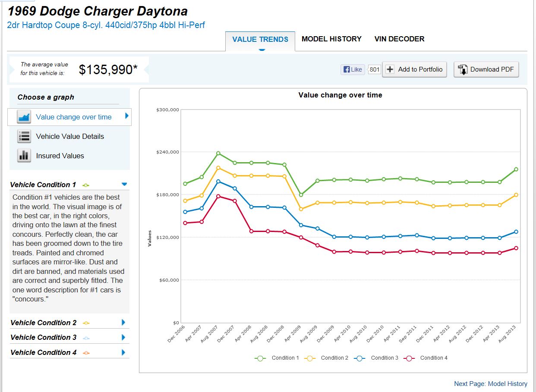Switch to the Model History tab
Screen dimensions: 536x392
pyautogui.click(x=331, y=39)
